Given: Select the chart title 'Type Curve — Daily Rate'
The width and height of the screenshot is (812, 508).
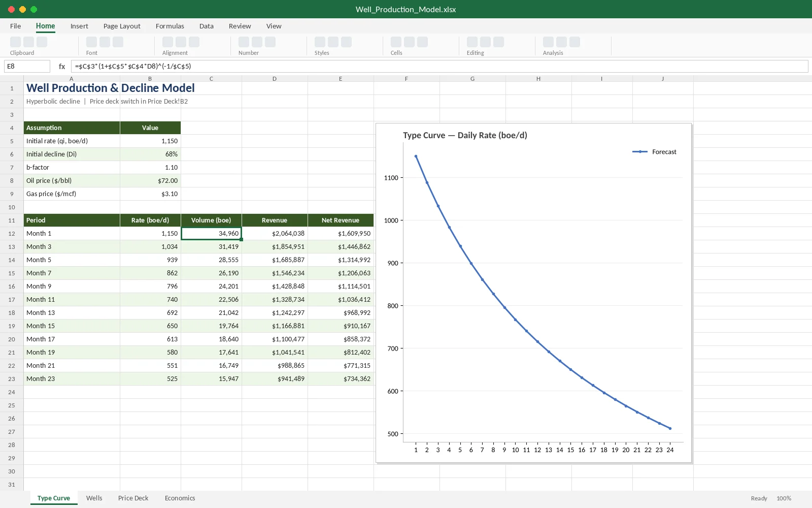Looking at the screenshot, I should (465, 135).
